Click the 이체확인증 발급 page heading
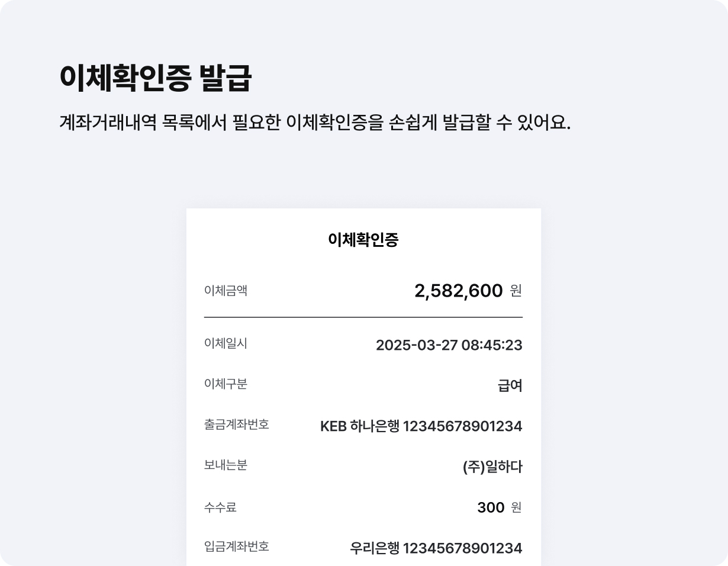This screenshot has width=728, height=566. (155, 78)
